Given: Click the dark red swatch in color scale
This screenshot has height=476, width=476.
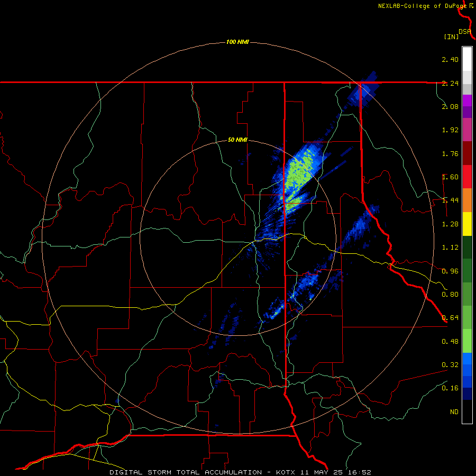Looking at the screenshot, I should coord(467,153).
